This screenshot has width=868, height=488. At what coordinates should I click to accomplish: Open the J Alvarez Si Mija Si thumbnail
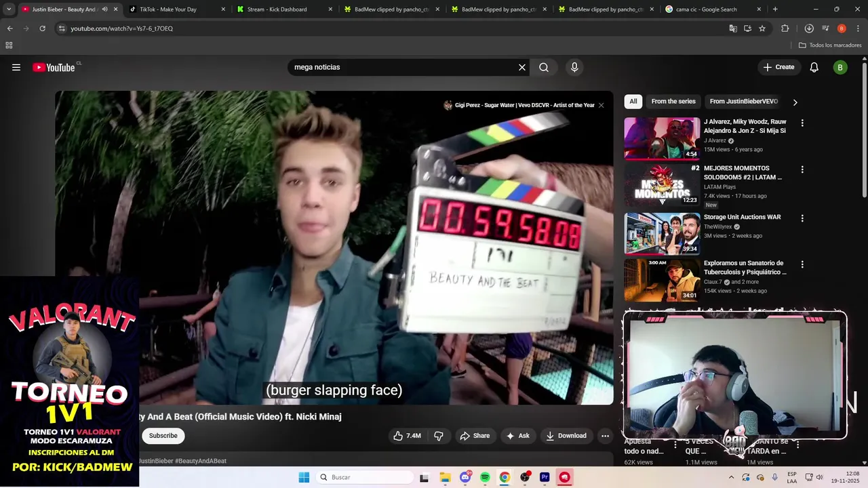point(662,138)
